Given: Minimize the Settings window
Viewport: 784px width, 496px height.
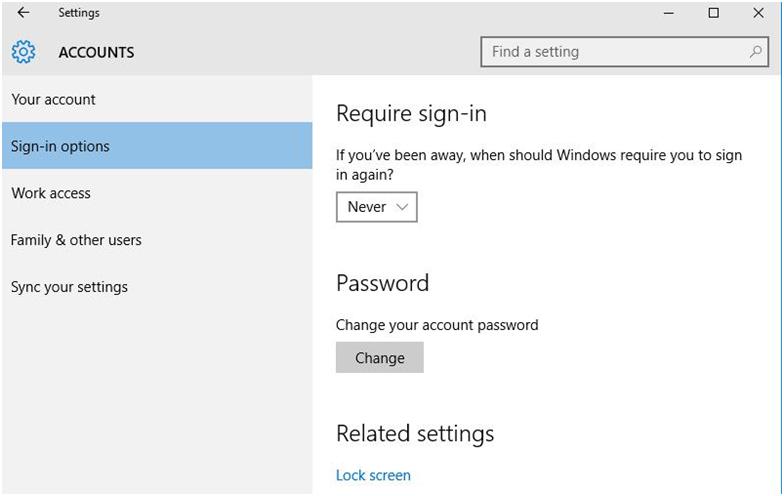Looking at the screenshot, I should [x=668, y=13].
